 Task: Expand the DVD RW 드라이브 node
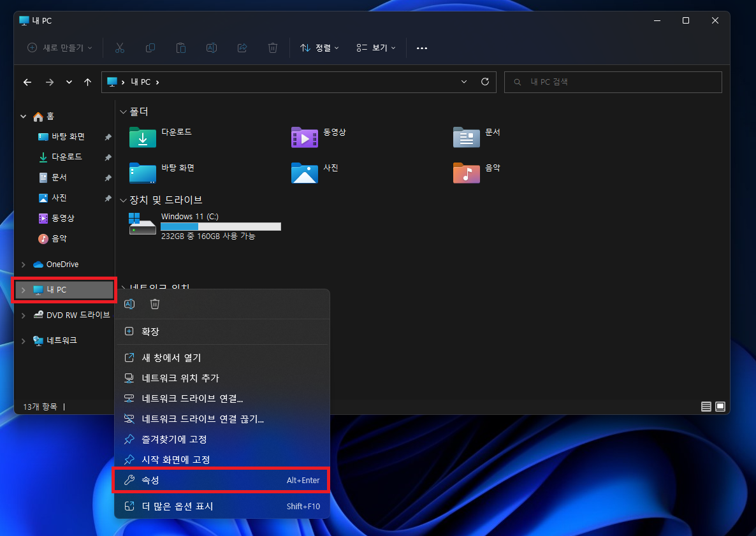[23, 315]
